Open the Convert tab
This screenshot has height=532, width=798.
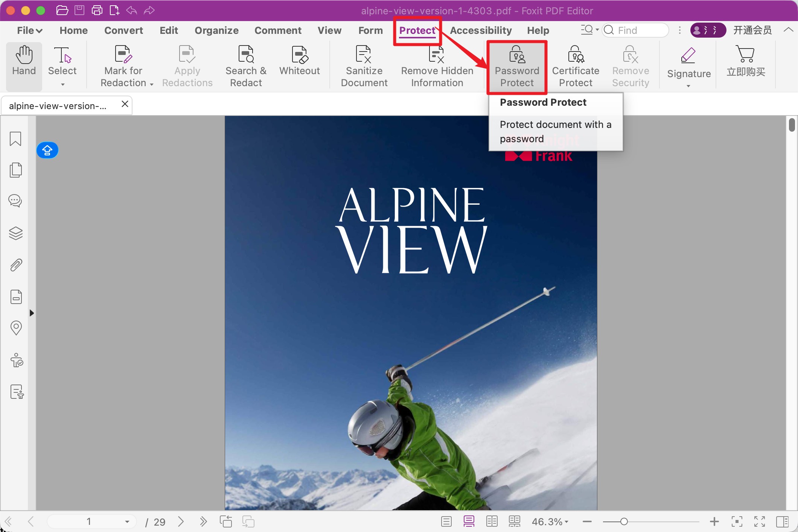pyautogui.click(x=123, y=30)
